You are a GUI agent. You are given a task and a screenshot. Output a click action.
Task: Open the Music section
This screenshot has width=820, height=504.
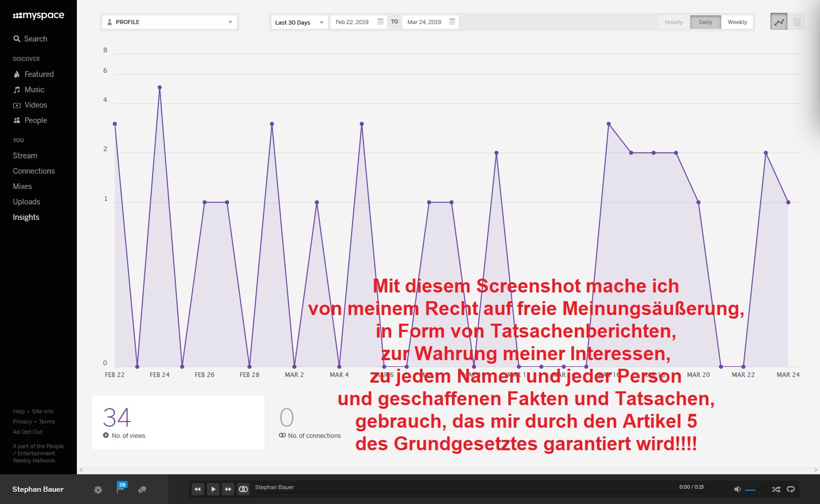[x=34, y=90]
